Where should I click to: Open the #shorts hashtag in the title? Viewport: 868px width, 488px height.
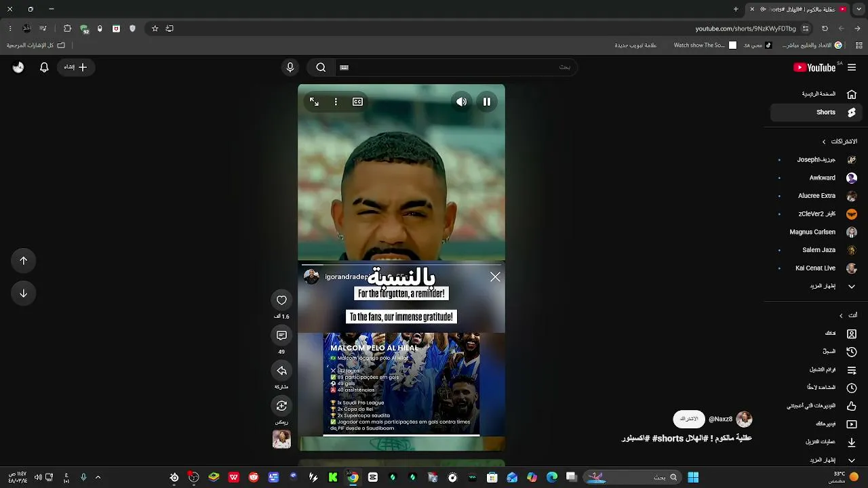(x=668, y=439)
